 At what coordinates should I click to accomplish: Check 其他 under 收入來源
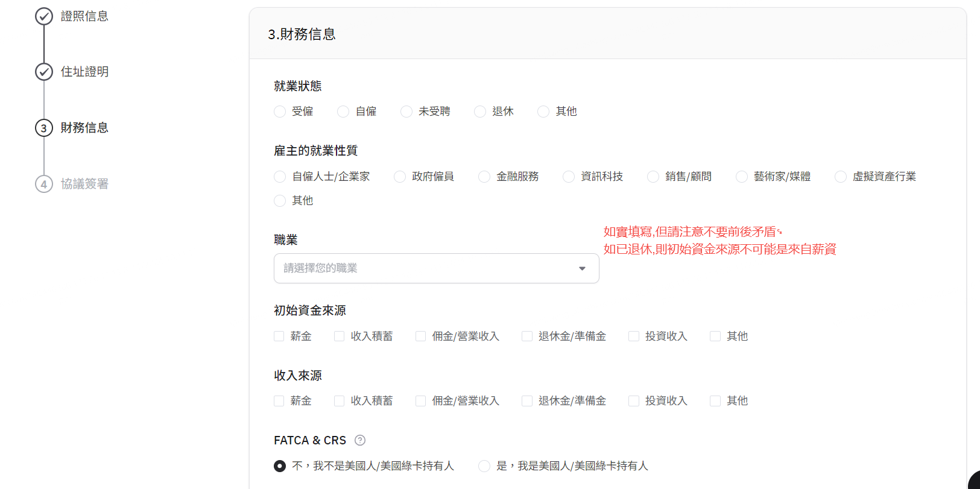point(715,401)
